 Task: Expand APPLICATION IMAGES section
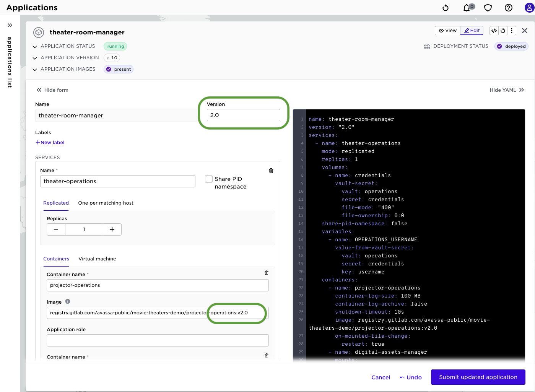tap(35, 69)
